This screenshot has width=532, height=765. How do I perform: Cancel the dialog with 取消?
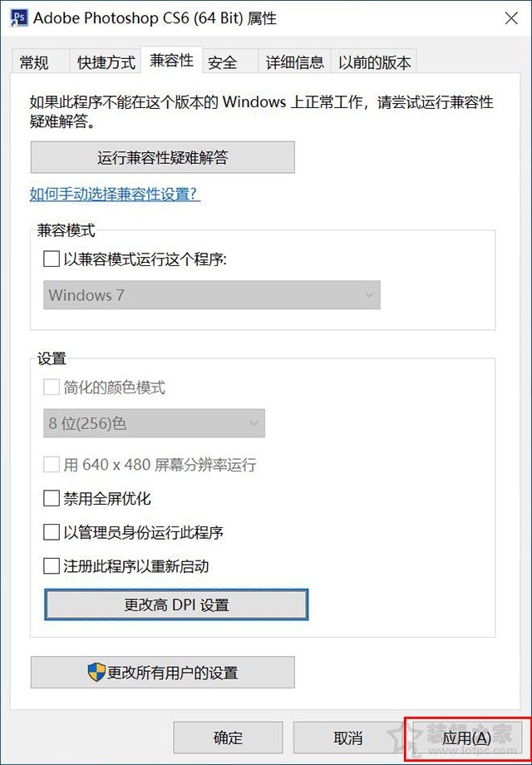click(x=349, y=737)
